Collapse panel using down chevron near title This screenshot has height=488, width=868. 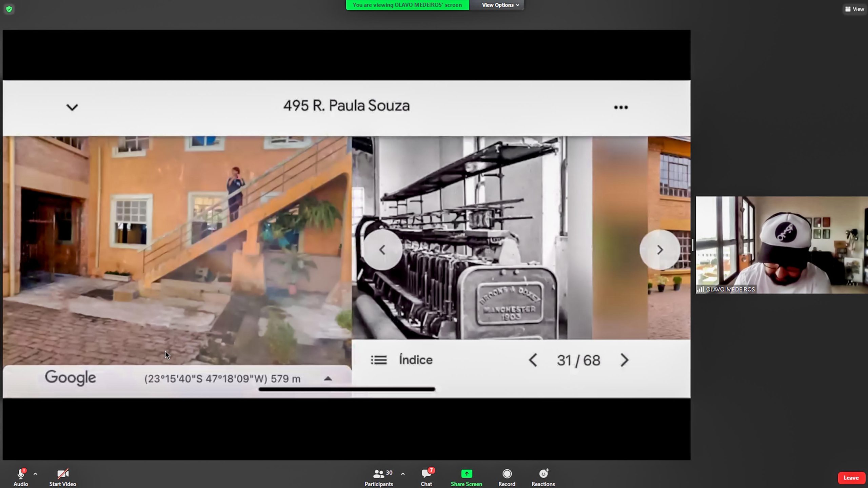72,108
